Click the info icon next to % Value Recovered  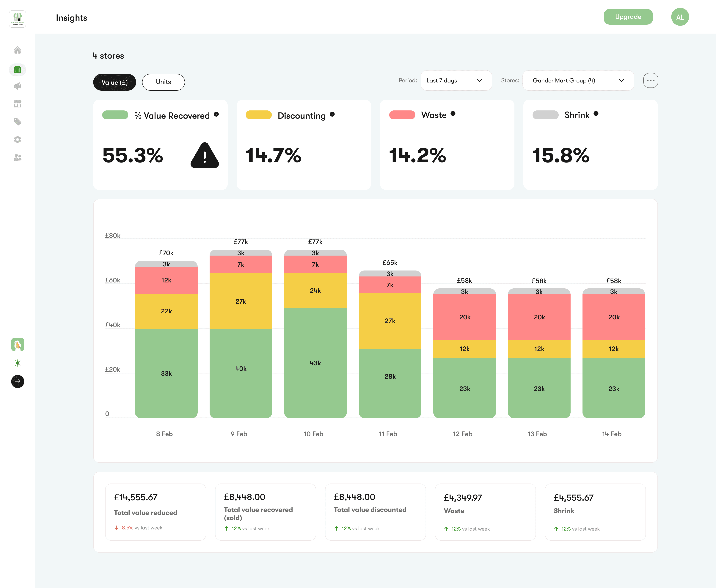(x=216, y=114)
